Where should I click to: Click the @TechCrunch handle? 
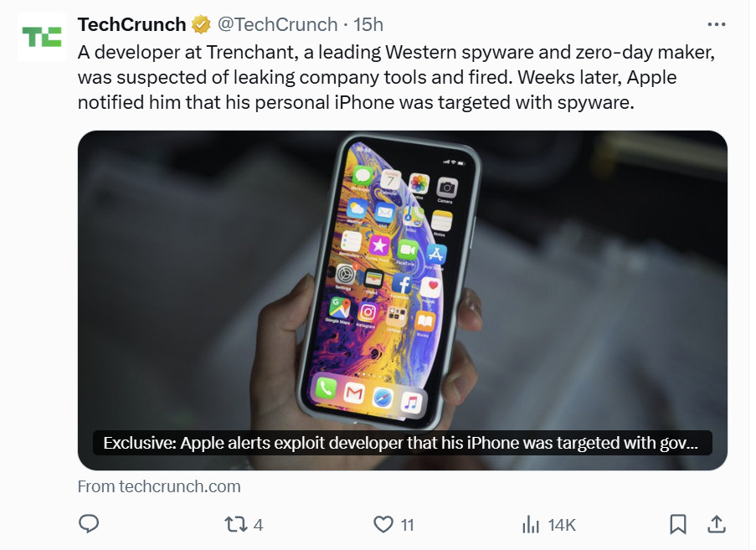pos(277,24)
